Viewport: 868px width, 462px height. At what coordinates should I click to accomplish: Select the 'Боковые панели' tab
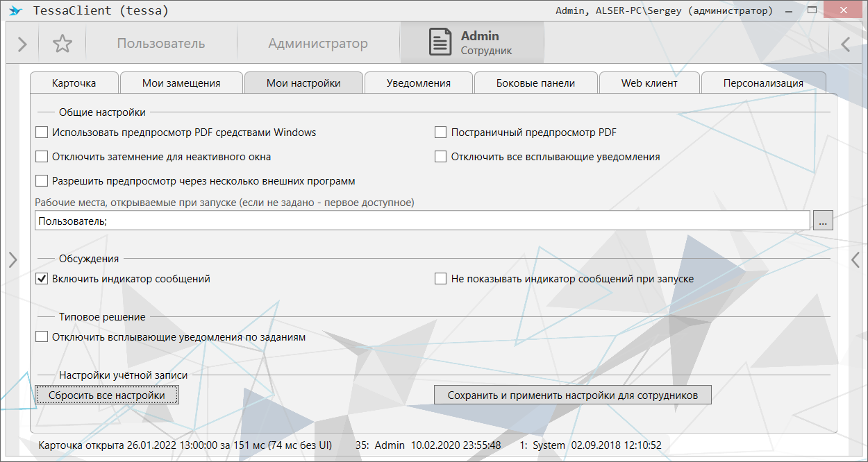(x=535, y=83)
